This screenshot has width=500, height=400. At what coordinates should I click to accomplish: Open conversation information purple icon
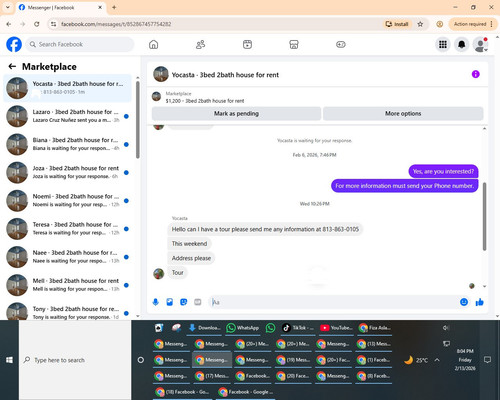coord(476,74)
